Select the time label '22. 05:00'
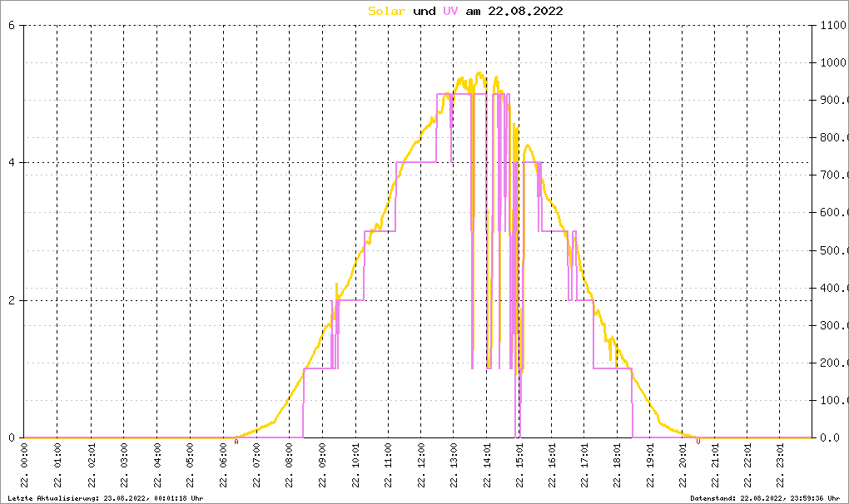 pos(190,466)
